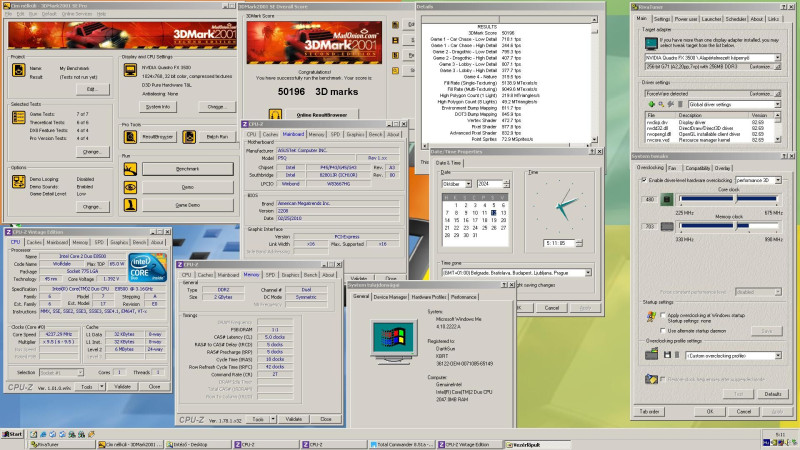Click the Options icon in 3DMark main window
800x450 pixels.
point(18,181)
